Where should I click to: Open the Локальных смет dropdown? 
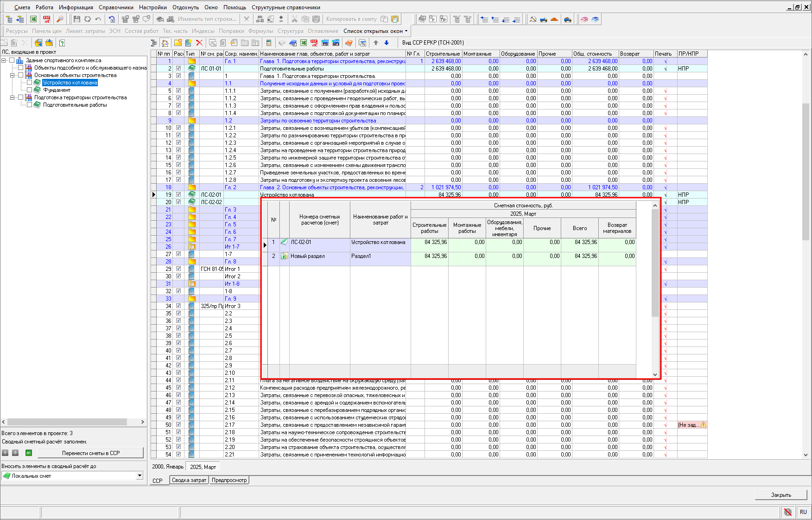pos(140,476)
